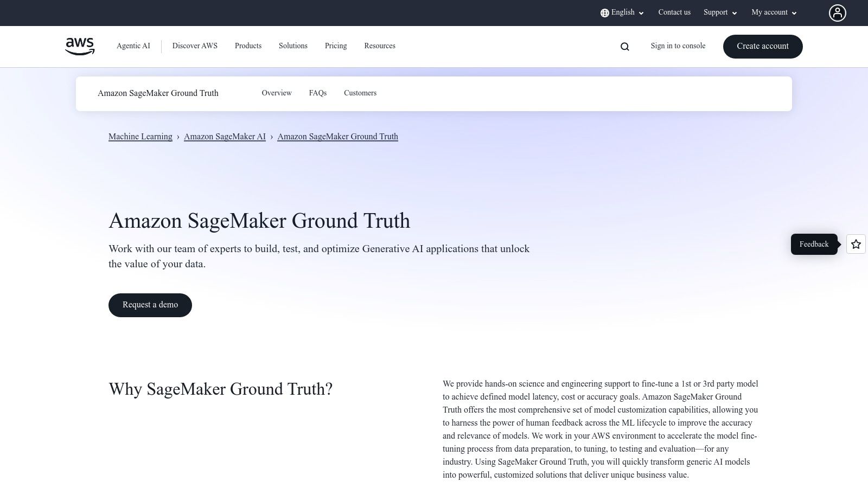
Task: Expand the Support dropdown
Action: click(720, 12)
